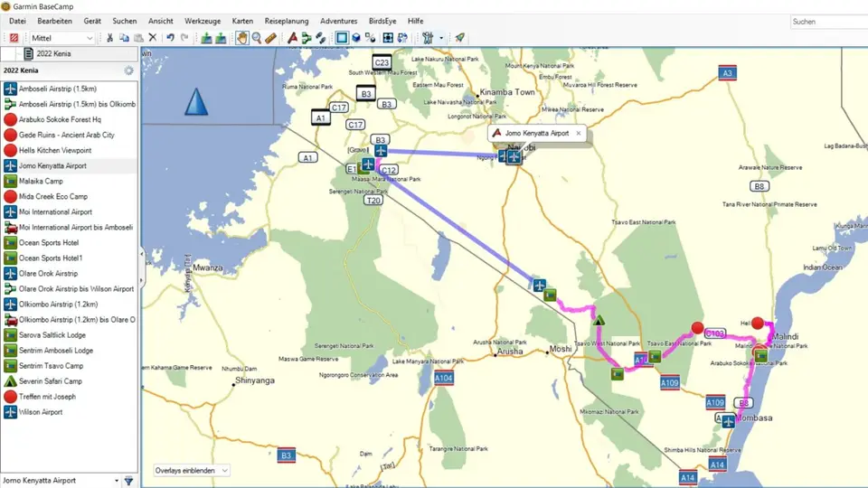This screenshot has width=868, height=488.
Task: Click the Receive from device icon
Action: [221, 38]
